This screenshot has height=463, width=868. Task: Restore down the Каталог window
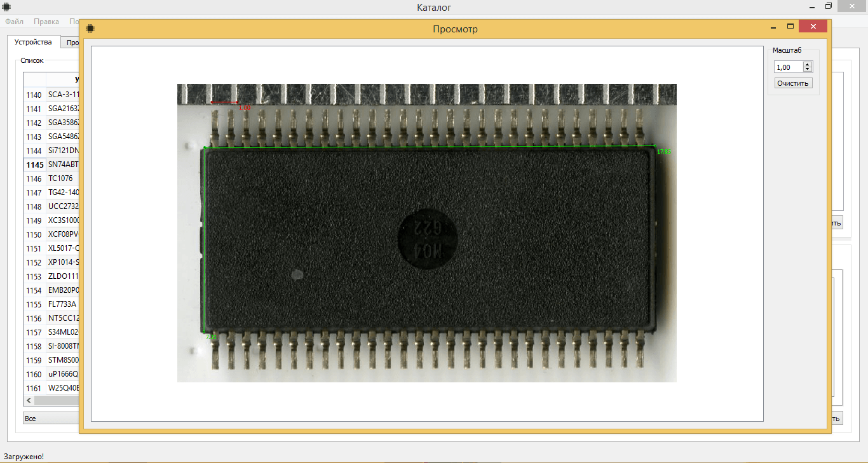[828, 6]
